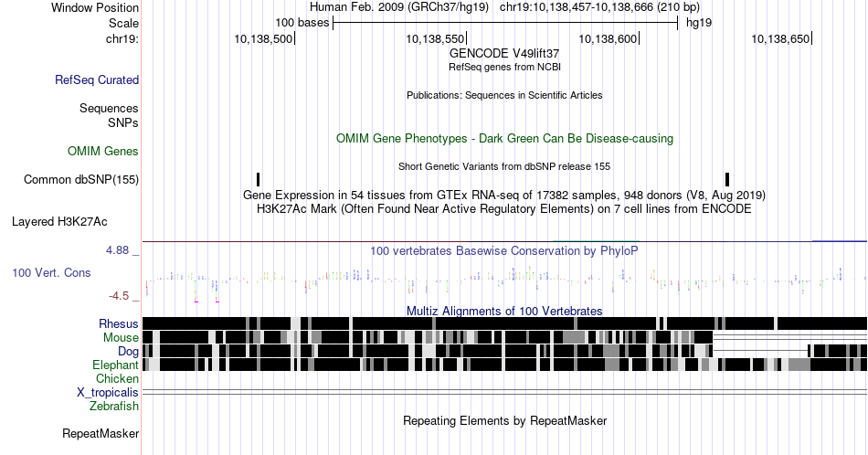Viewport: 868px width, 455px height.
Task: Open the RefSeq Curated track label
Action: pos(96,79)
